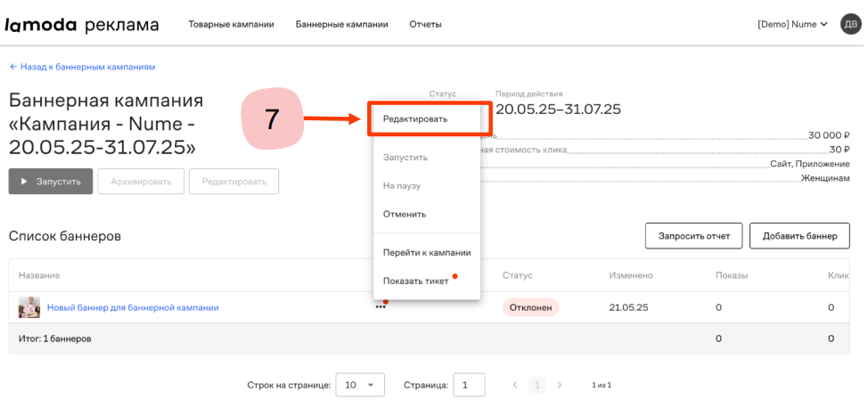The height and width of the screenshot is (416, 868).
Task: Go to previous page arrow
Action: [x=515, y=385]
